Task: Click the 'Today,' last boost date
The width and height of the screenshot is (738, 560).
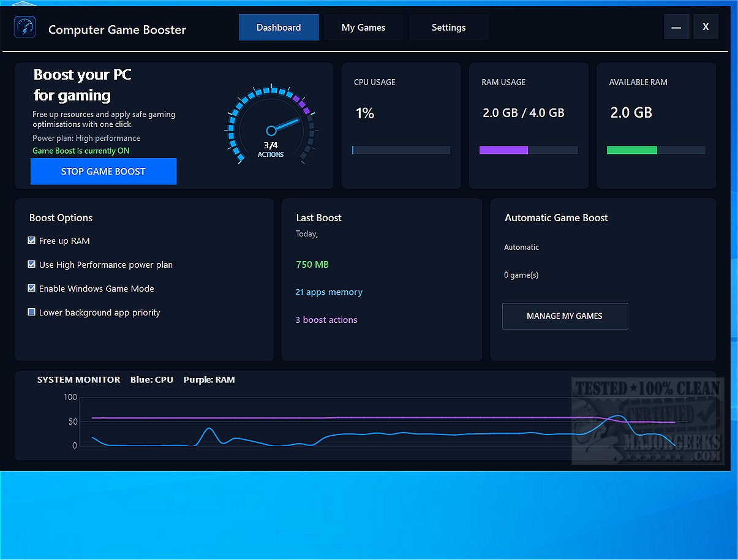Action: click(x=307, y=234)
